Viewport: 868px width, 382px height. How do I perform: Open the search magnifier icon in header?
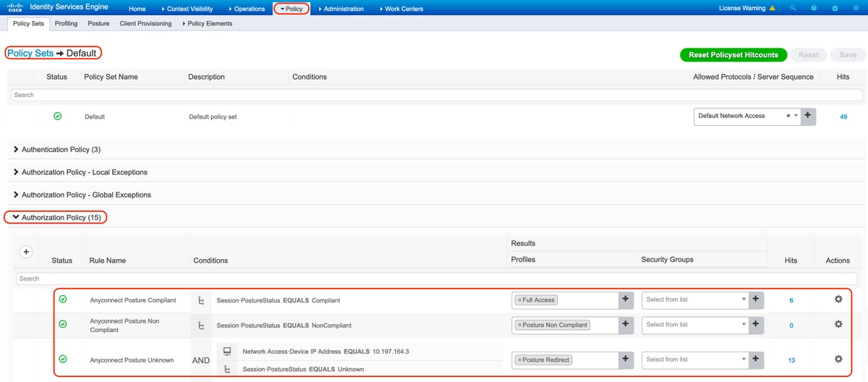point(793,9)
